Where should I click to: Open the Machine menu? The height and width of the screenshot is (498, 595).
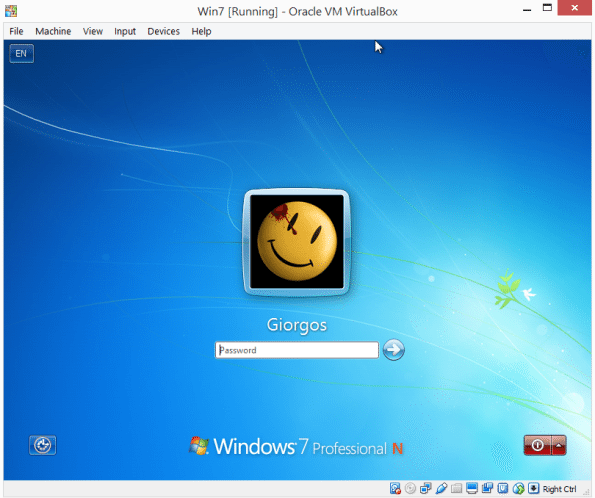[x=53, y=31]
